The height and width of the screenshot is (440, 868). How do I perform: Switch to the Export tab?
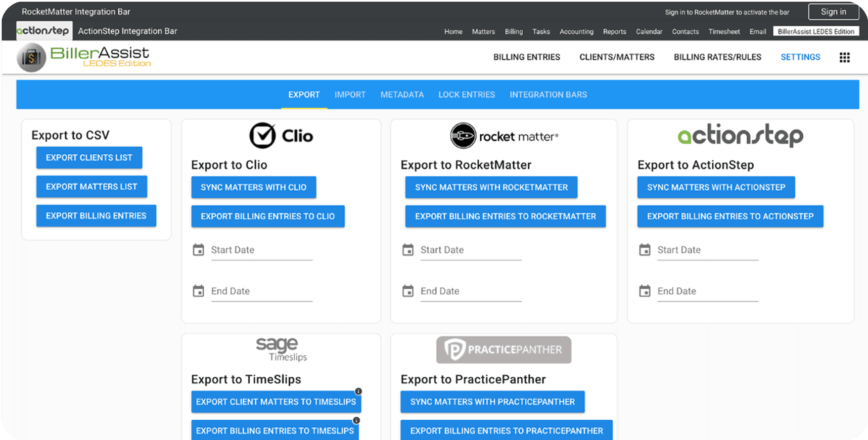304,95
